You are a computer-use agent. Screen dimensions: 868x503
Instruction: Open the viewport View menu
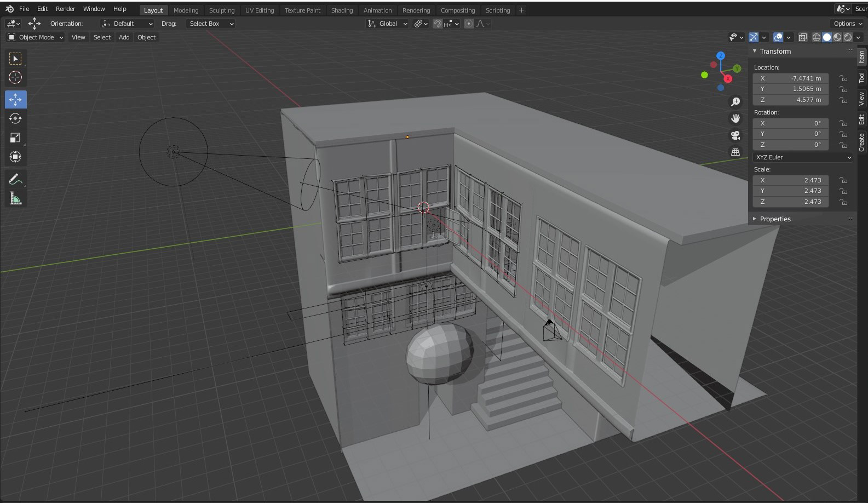pos(78,37)
